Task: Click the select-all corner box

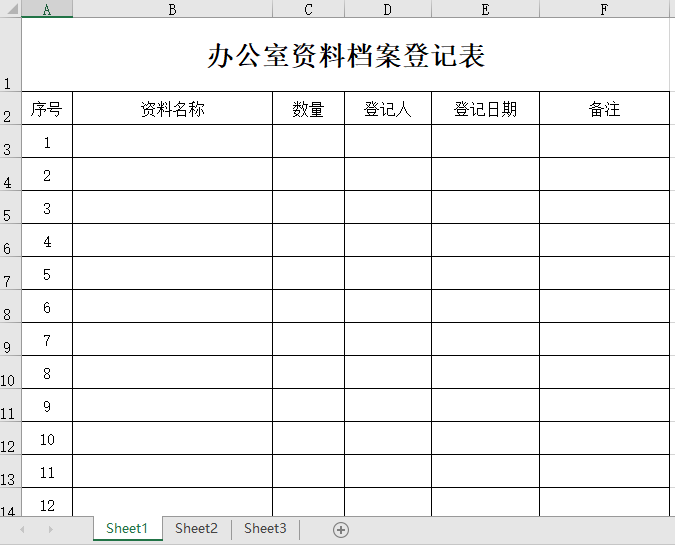Action: click(10, 9)
